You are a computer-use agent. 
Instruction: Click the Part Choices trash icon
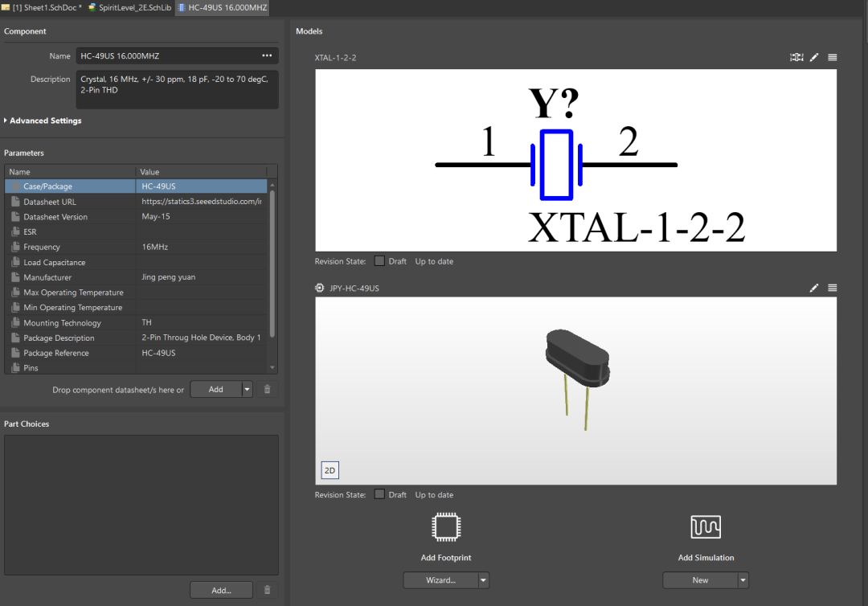pyautogui.click(x=267, y=590)
